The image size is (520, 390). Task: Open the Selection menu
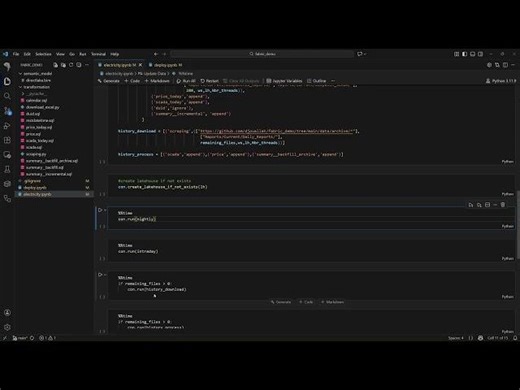click(x=43, y=54)
